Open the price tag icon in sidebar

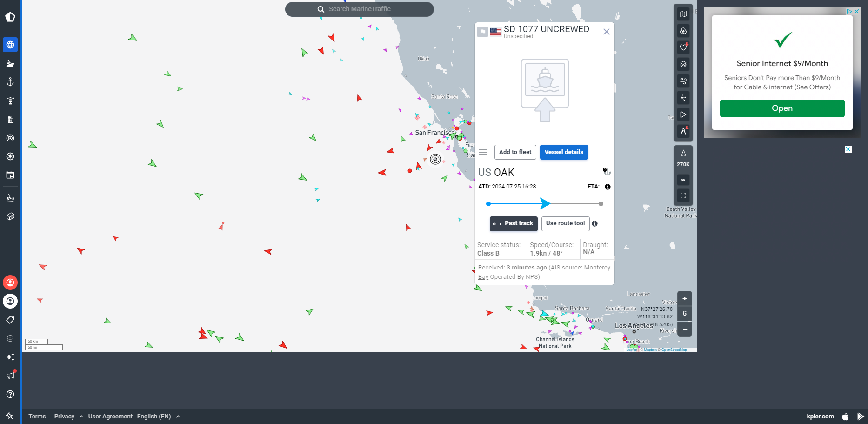[10, 320]
